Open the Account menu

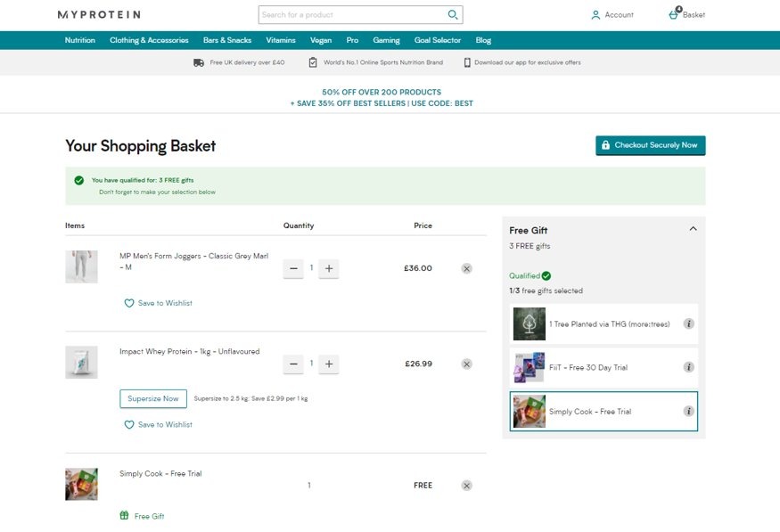coord(612,15)
